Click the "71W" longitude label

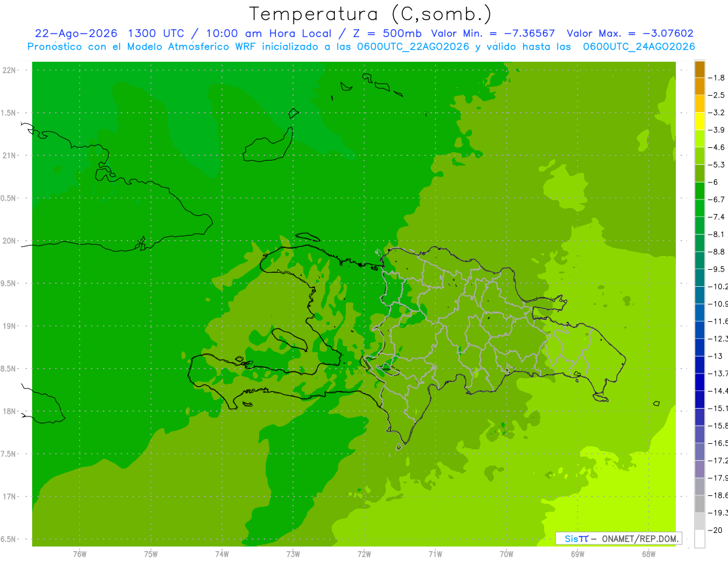tap(435, 554)
